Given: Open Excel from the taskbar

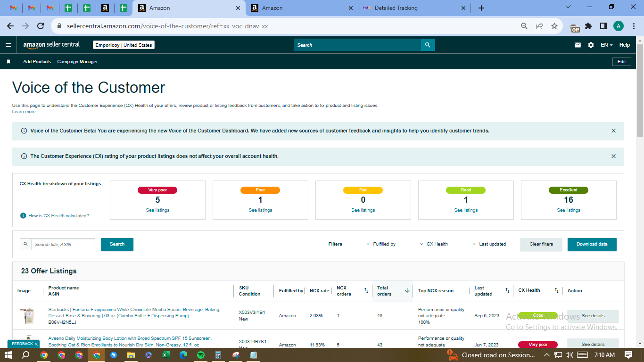Looking at the screenshot, I should coord(166,355).
